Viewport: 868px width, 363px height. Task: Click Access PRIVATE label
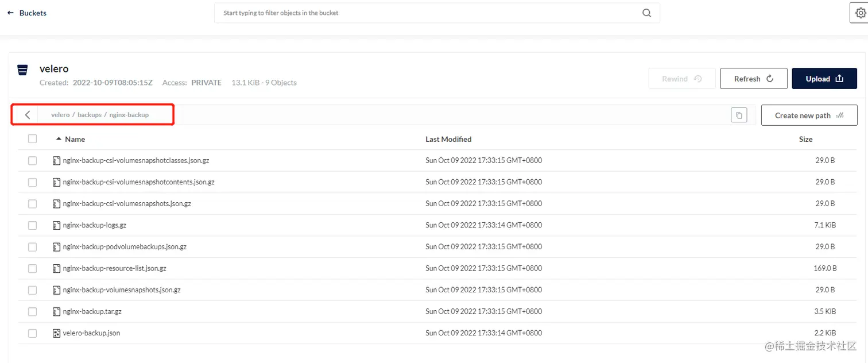click(x=192, y=83)
